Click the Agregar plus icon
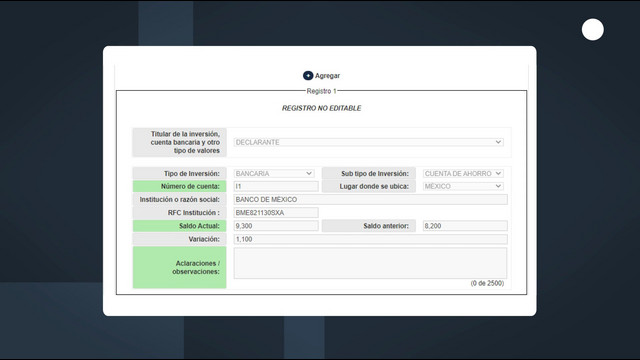Screen dimensions: 640x360 tap(308, 76)
